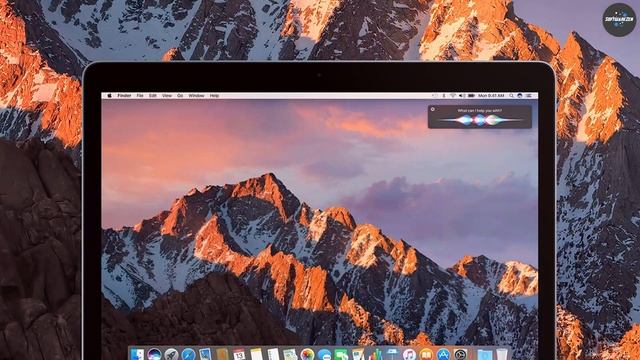Open Contacts from the Dock
The image size is (640, 360).
click(222, 354)
